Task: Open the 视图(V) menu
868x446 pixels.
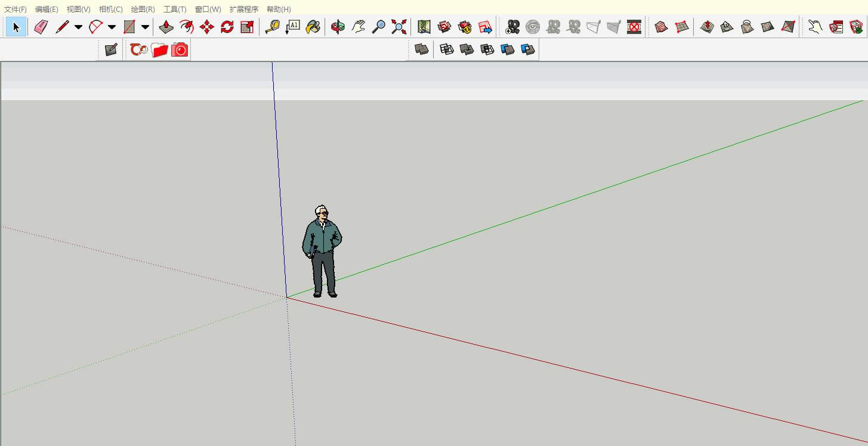Action: click(x=78, y=9)
